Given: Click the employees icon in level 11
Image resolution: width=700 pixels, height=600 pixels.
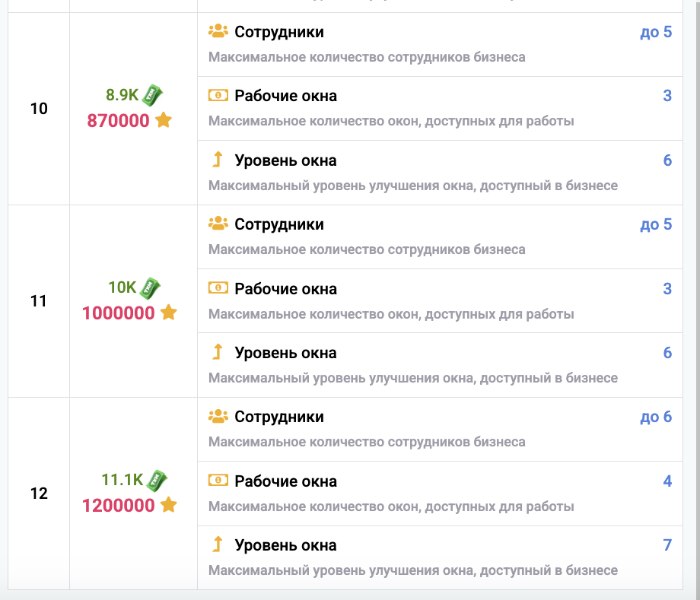Looking at the screenshot, I should click(218, 224).
